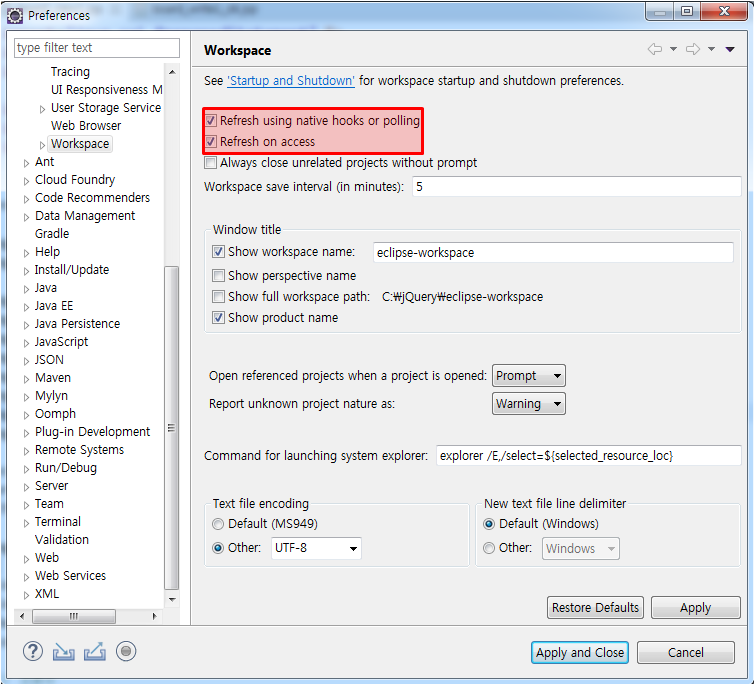Click the tree scroll down arrow
This screenshot has height=685, width=755.
pyautogui.click(x=172, y=599)
